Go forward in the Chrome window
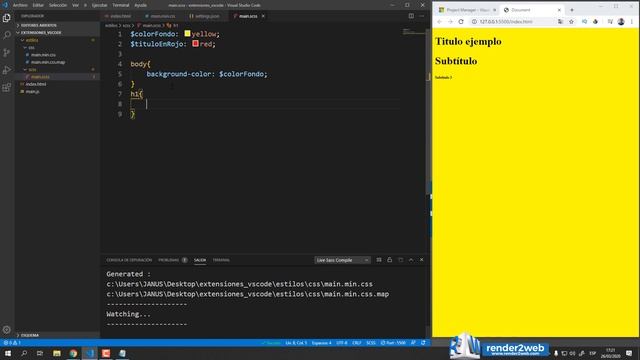This screenshot has width=640, height=360. pos(450,22)
